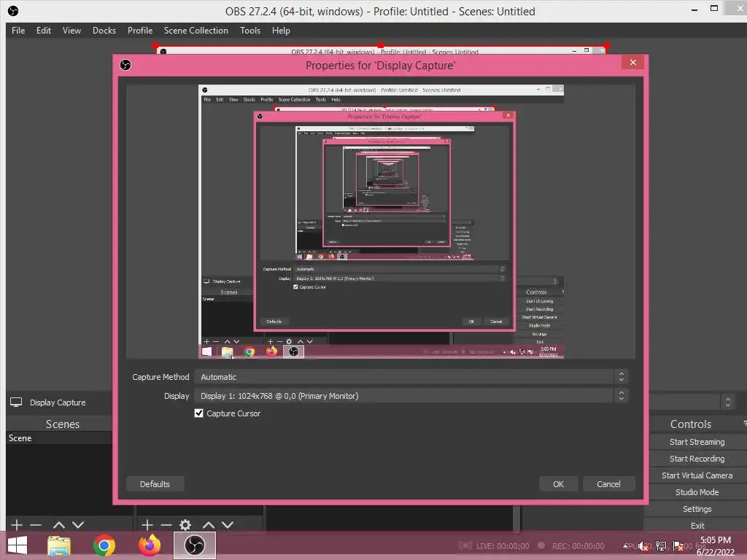Image resolution: width=747 pixels, height=560 pixels.
Task: Confirm properties with OK button
Action: pyautogui.click(x=558, y=484)
